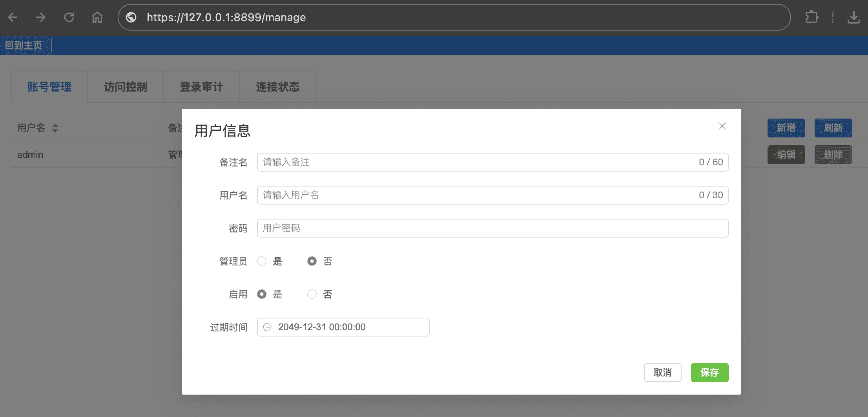This screenshot has height=417, width=868.
Task: Click the globe site info icon
Action: tap(131, 17)
